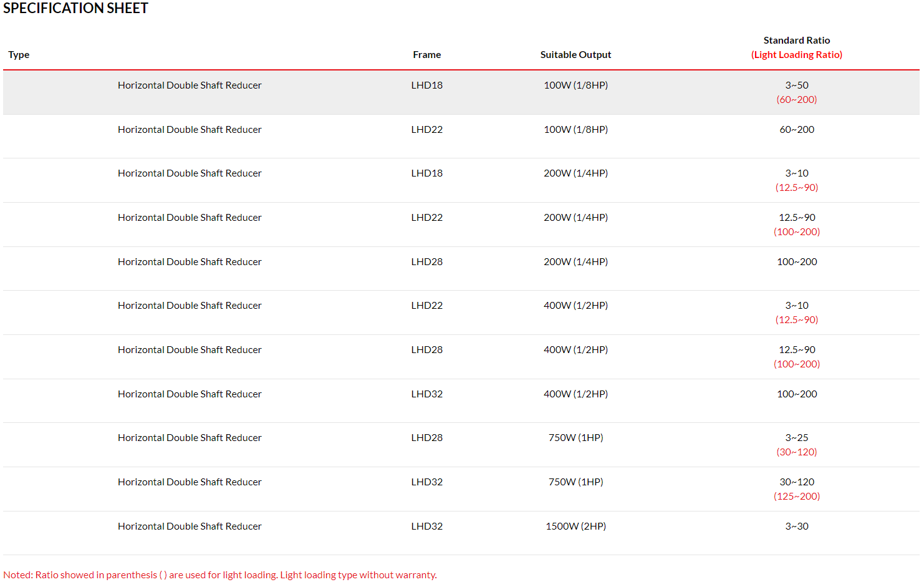Click 750W (1HP) output in the LHD28 row

[x=575, y=438]
